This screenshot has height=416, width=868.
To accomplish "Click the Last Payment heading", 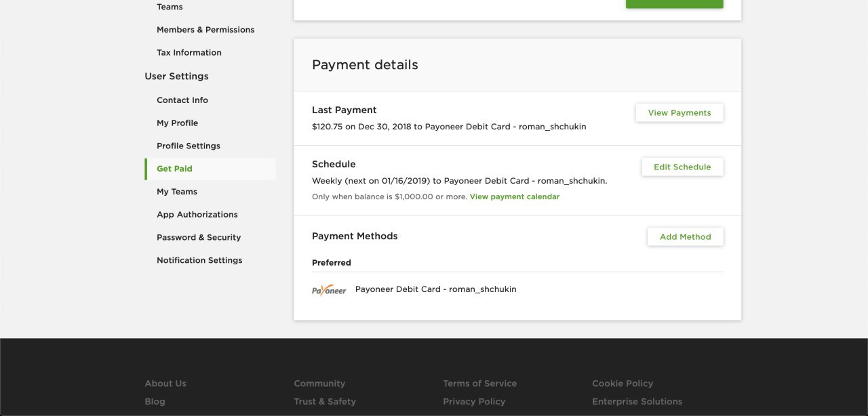I will (344, 110).
